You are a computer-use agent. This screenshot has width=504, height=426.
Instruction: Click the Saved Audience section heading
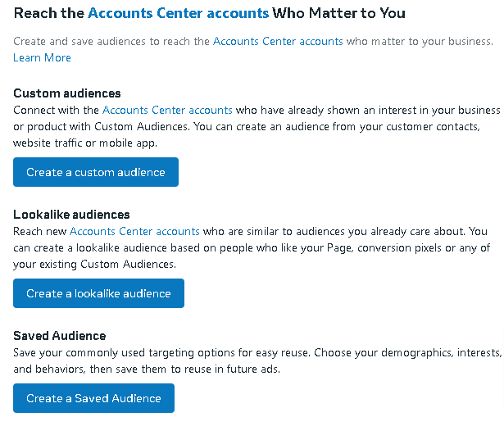[60, 336]
